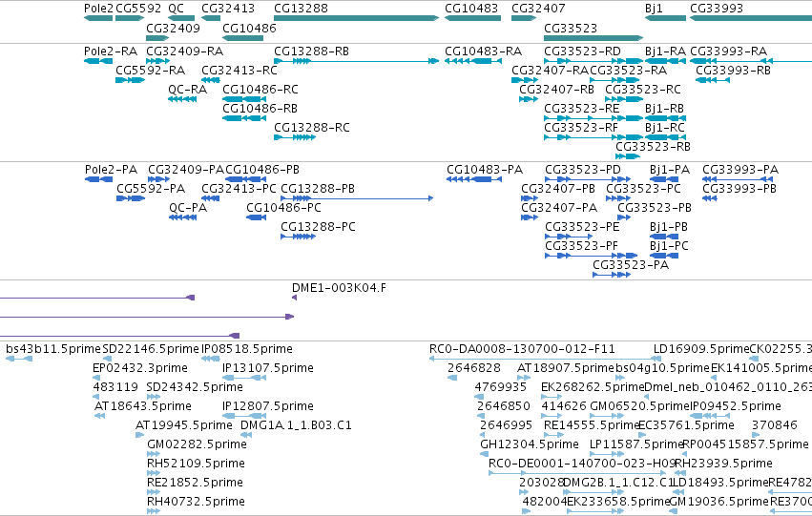The width and height of the screenshot is (812, 516).
Task: Select protein CG33523-PE
Action: [x=582, y=227]
